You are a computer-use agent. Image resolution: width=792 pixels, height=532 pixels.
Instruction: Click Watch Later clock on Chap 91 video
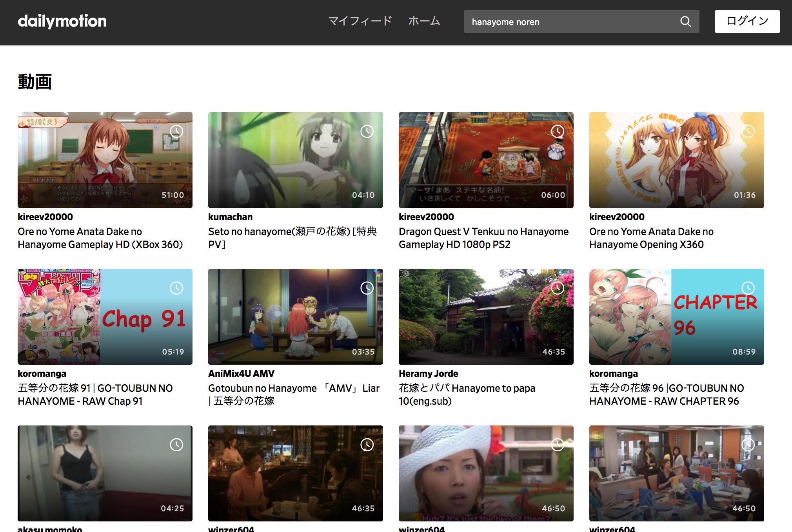[176, 288]
